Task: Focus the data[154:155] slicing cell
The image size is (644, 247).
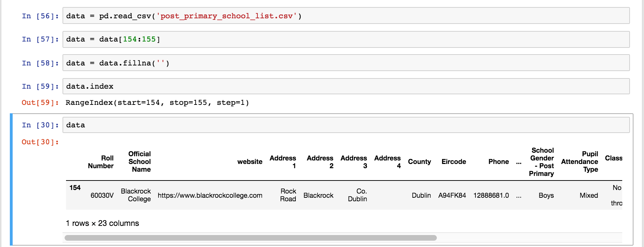Action: pos(346,39)
